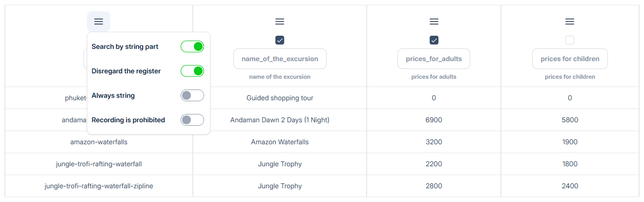The width and height of the screenshot is (644, 202).
Task: Enable the Always string toggle
Action: 192,95
